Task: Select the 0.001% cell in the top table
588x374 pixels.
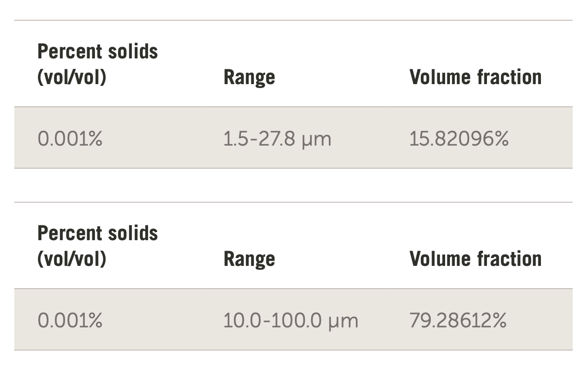Action: [70, 139]
